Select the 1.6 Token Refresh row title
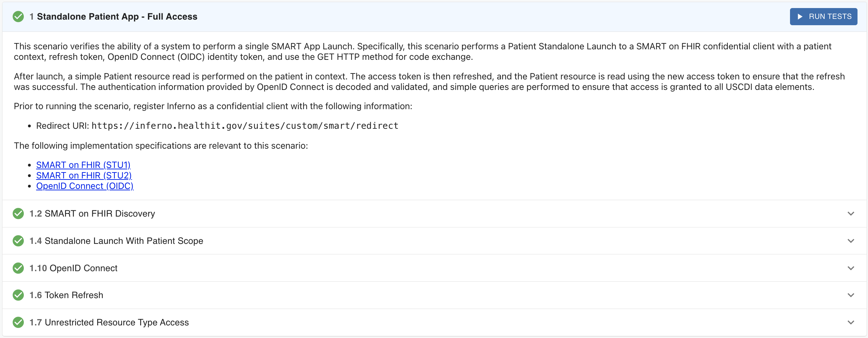868x338 pixels. (x=66, y=295)
